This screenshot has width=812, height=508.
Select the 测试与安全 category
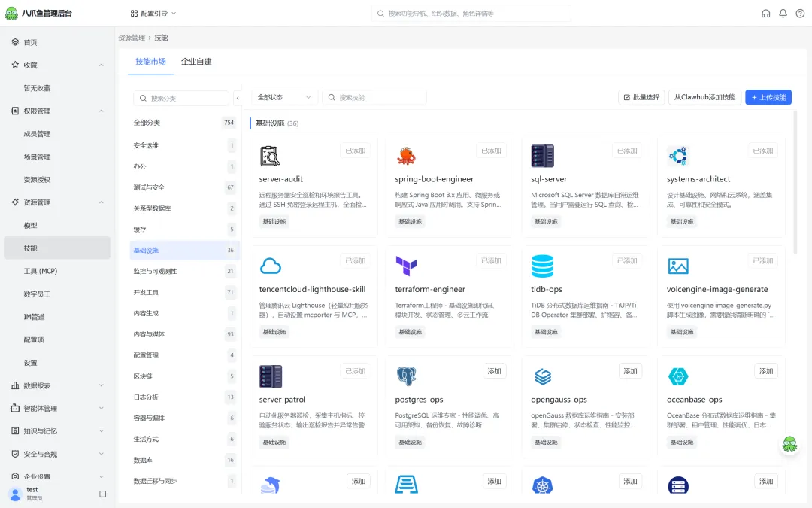pos(184,187)
